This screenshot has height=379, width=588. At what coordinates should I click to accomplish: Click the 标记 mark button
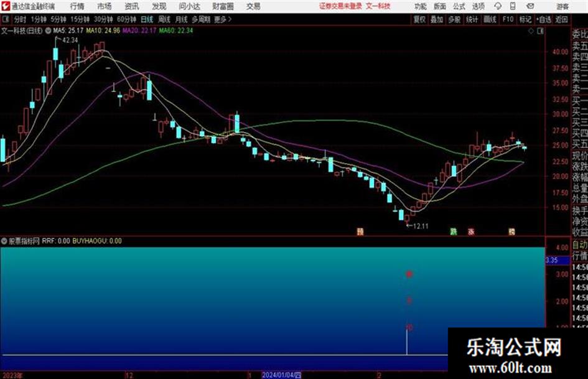pos(525,19)
